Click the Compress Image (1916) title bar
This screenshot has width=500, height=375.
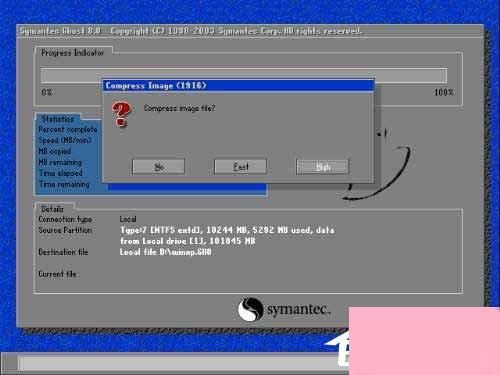(239, 86)
